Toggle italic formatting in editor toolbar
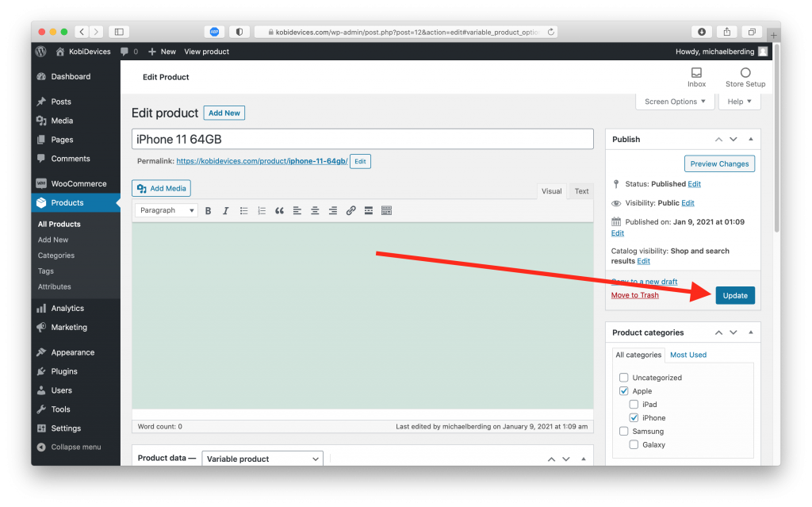This screenshot has height=507, width=812. (226, 210)
